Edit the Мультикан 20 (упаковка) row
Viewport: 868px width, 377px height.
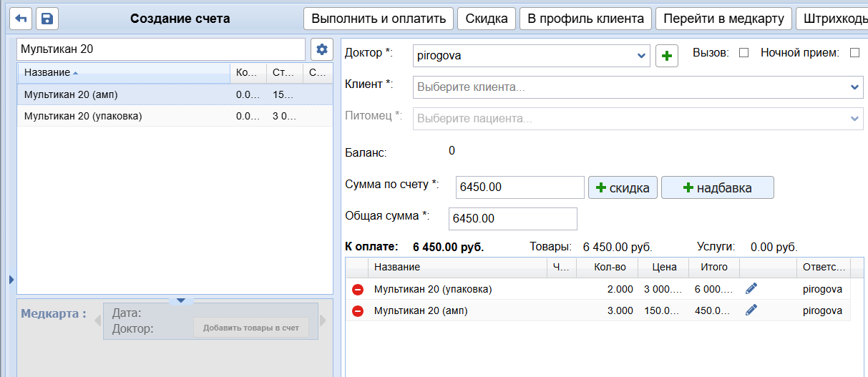751,289
